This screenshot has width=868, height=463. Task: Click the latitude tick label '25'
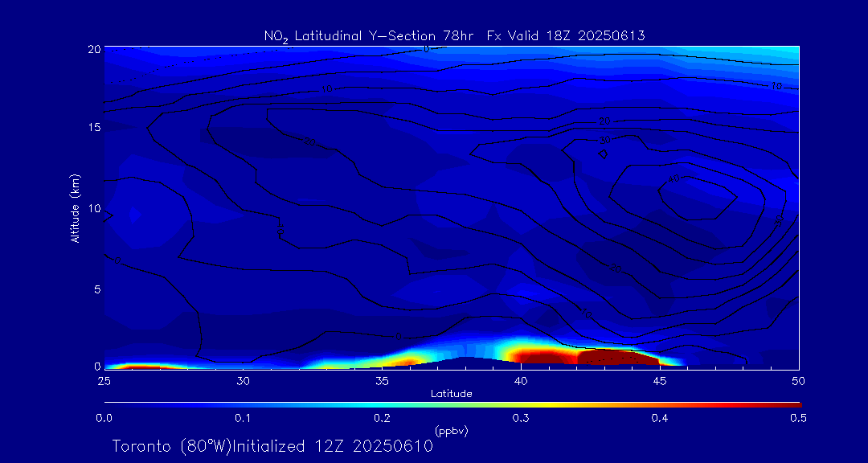pyautogui.click(x=104, y=380)
